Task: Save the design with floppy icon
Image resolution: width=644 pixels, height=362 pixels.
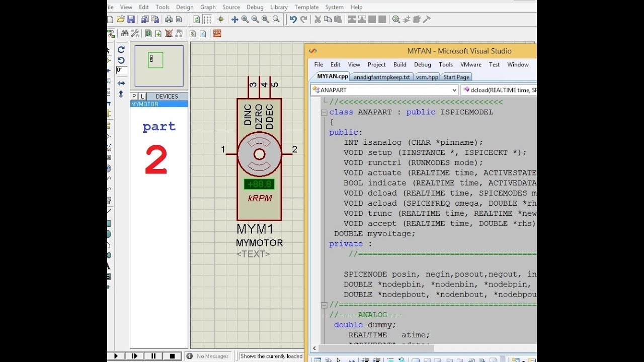Action: tap(131, 20)
